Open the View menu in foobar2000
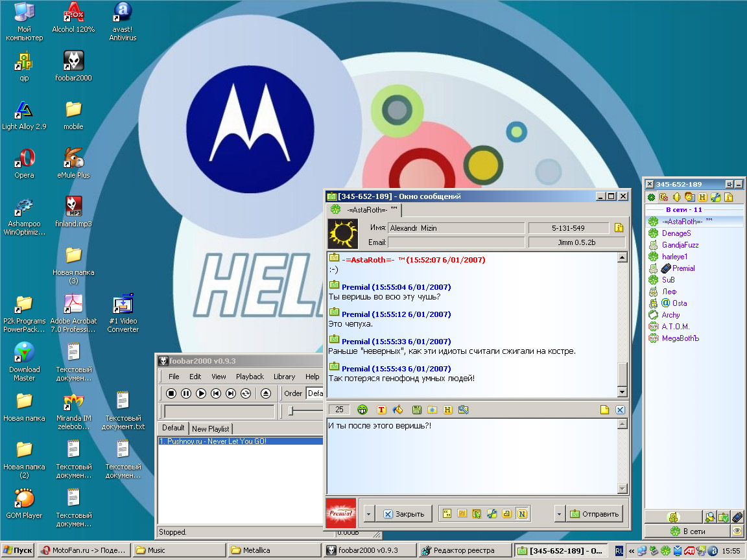The image size is (747, 560). 219,377
